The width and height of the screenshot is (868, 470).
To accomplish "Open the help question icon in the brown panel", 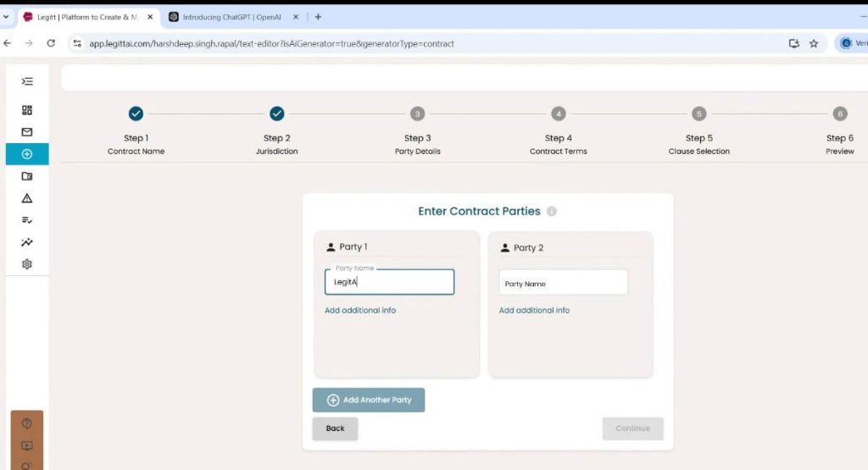I will click(26, 423).
